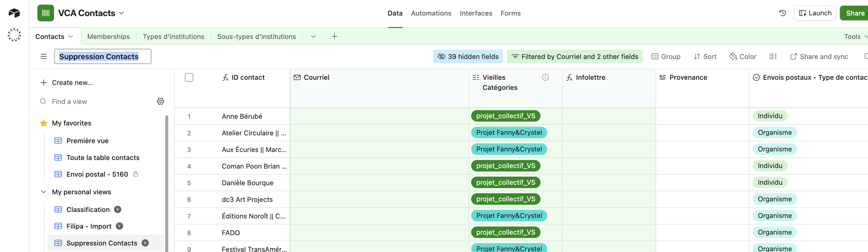Screen dimensions: 868x252
Task: Add a new table with plus icon
Action: (x=334, y=36)
